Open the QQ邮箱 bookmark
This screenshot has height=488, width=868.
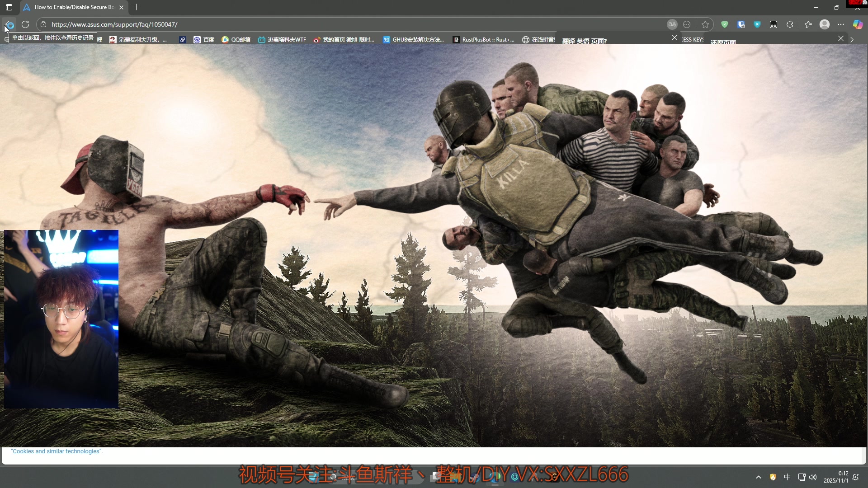click(x=236, y=40)
